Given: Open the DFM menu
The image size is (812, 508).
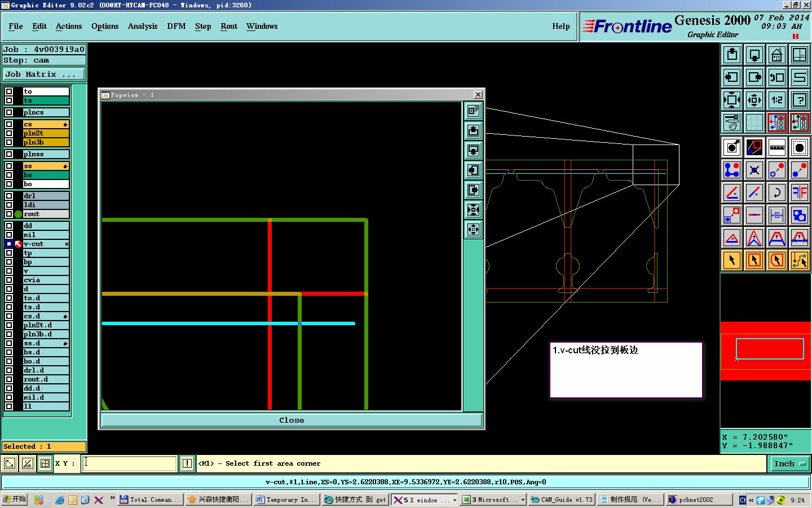Looking at the screenshot, I should pyautogui.click(x=176, y=26).
